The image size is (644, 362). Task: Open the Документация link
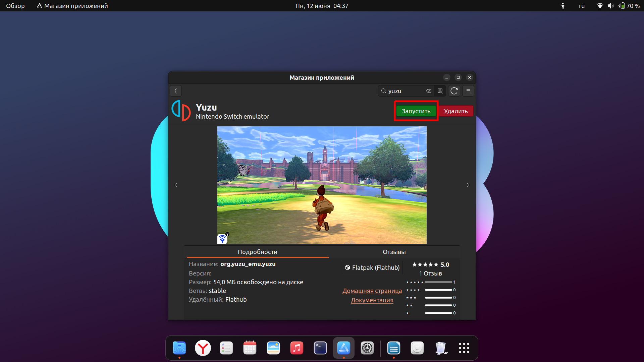tap(372, 300)
